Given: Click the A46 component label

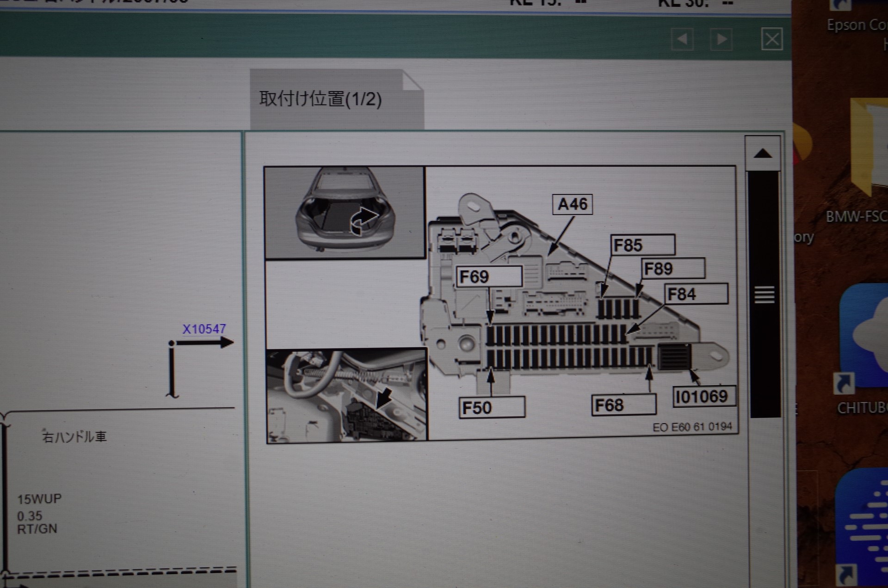Looking at the screenshot, I should point(572,204).
